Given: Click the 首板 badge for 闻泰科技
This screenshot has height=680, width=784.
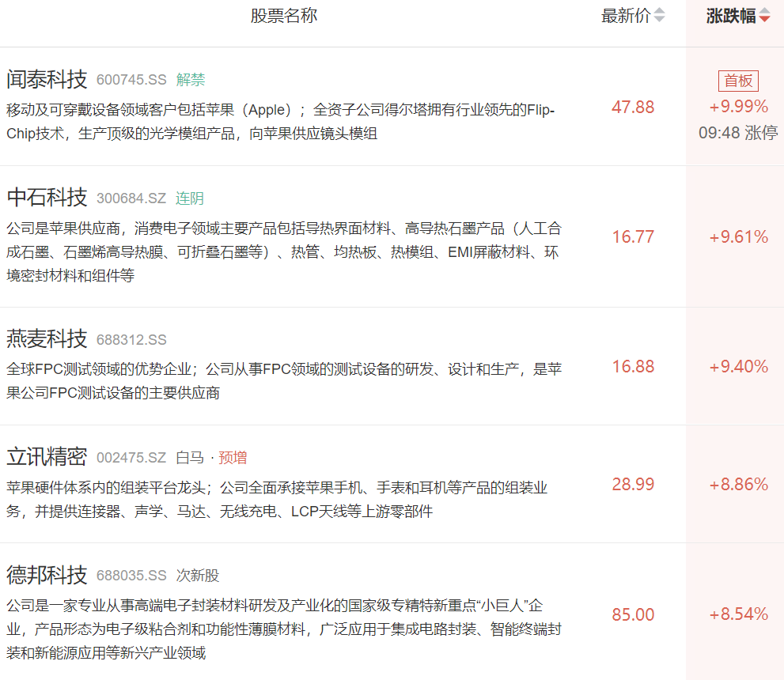Looking at the screenshot, I should 738,81.
